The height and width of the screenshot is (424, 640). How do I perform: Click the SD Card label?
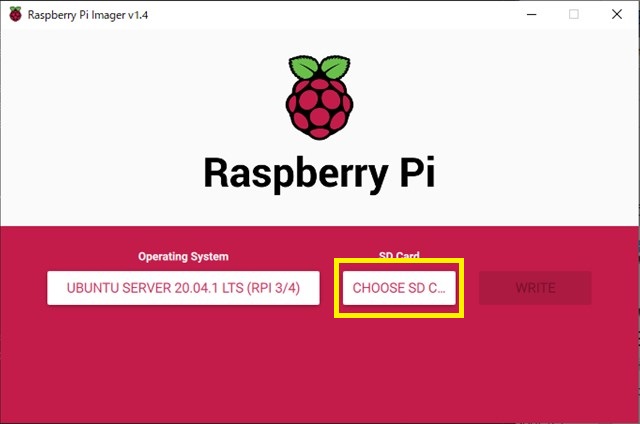point(399,255)
